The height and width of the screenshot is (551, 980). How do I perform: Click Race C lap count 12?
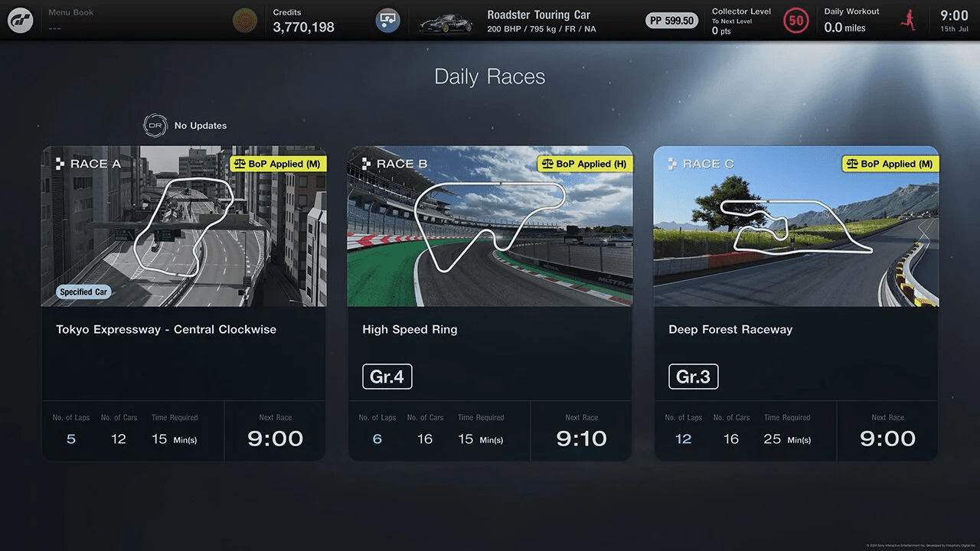684,439
